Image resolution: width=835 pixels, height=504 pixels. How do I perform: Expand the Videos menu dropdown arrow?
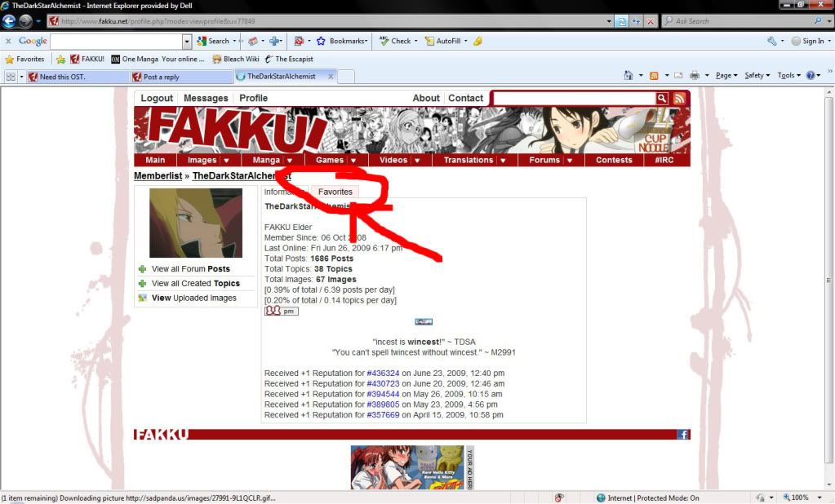(417, 161)
